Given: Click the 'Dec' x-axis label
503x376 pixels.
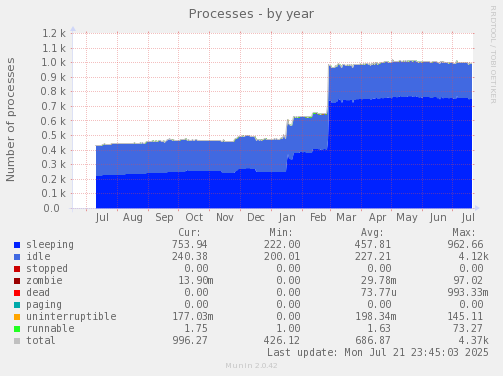Looking at the screenshot, I should (256, 218).
